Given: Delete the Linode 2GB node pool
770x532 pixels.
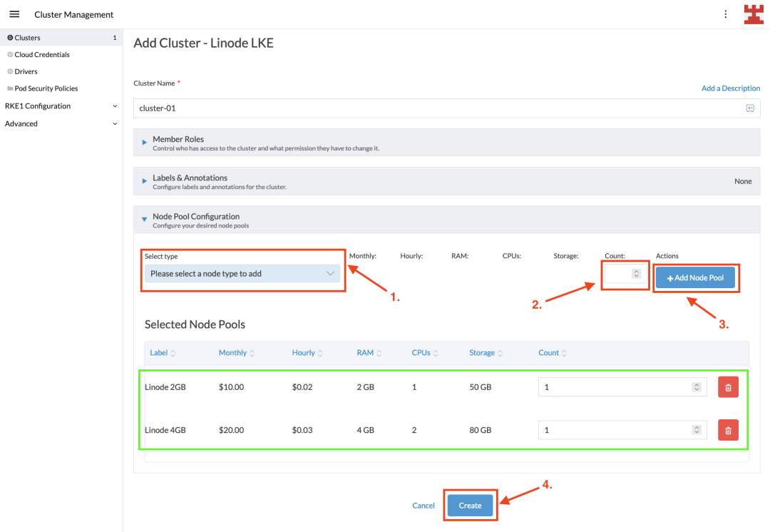Looking at the screenshot, I should pyautogui.click(x=728, y=387).
